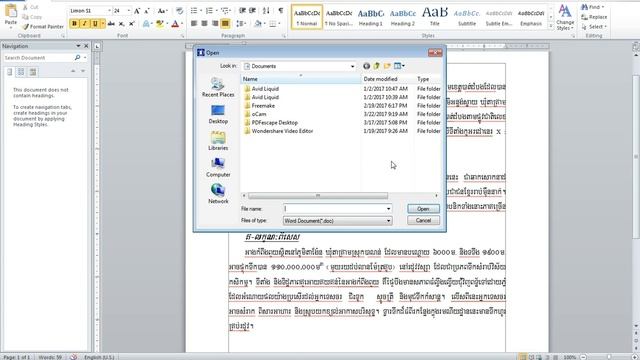Click the Create New Folder icon in dialog
This screenshot has width=640, height=360.
click(x=387, y=66)
